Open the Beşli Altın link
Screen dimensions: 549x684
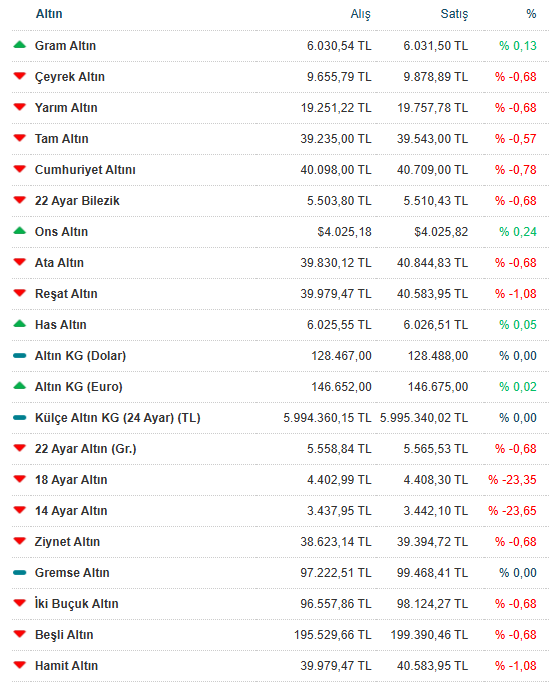(x=64, y=635)
